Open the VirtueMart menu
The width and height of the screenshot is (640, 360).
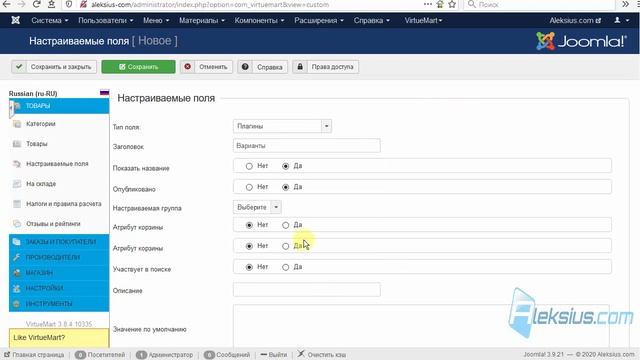(x=423, y=20)
